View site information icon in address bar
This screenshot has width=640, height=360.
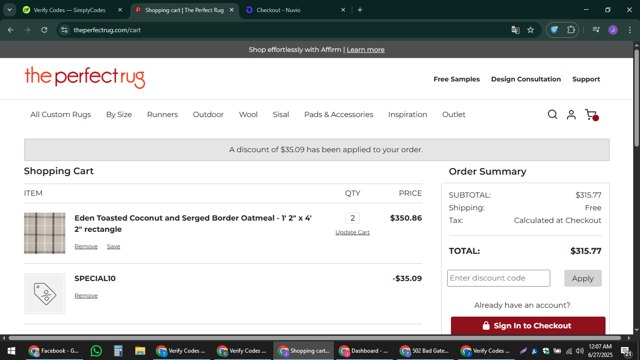pos(64,30)
